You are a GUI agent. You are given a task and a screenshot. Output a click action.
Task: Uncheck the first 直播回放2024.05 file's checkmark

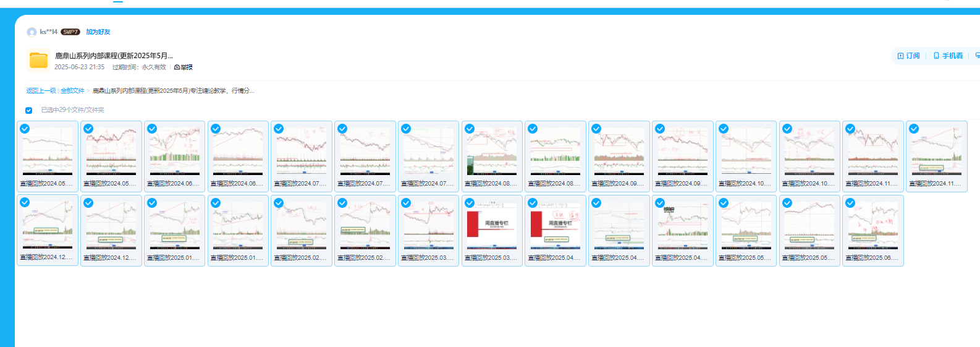(x=25, y=129)
